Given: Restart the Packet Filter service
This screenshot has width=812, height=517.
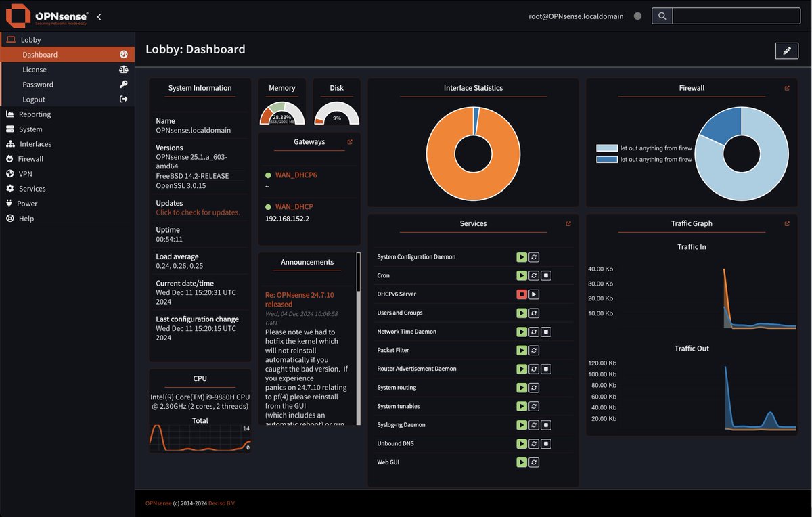Looking at the screenshot, I should coord(534,351).
